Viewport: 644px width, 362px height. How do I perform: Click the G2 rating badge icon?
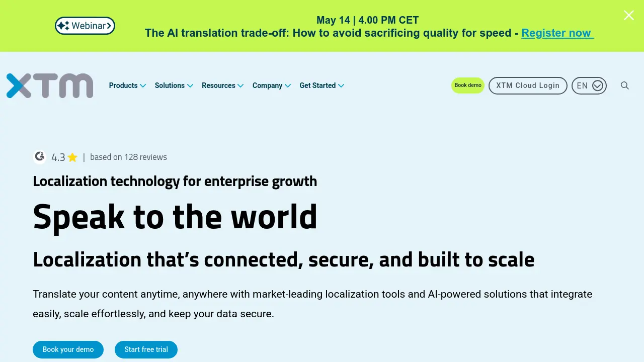(40, 157)
